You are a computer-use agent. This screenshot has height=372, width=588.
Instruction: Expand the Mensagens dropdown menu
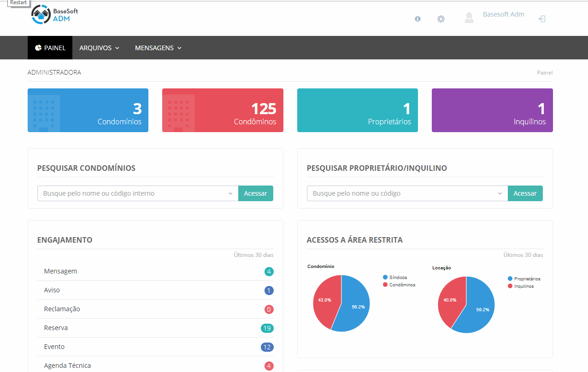tap(158, 48)
